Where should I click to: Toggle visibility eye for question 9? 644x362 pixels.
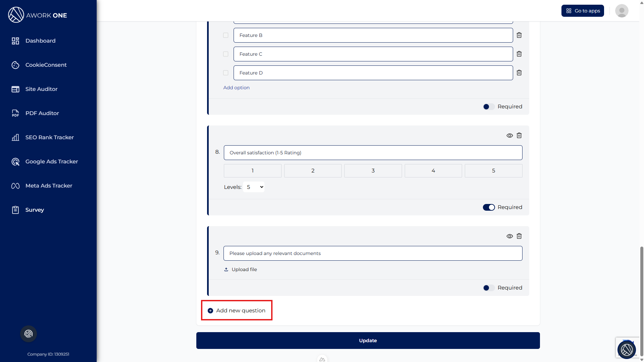pyautogui.click(x=509, y=236)
